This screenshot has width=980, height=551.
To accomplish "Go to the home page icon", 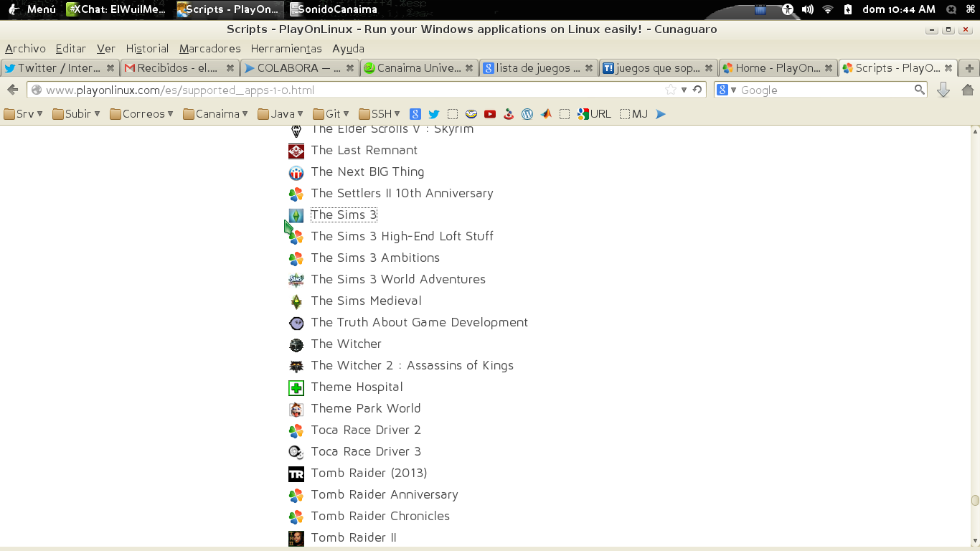I will click(x=967, y=90).
